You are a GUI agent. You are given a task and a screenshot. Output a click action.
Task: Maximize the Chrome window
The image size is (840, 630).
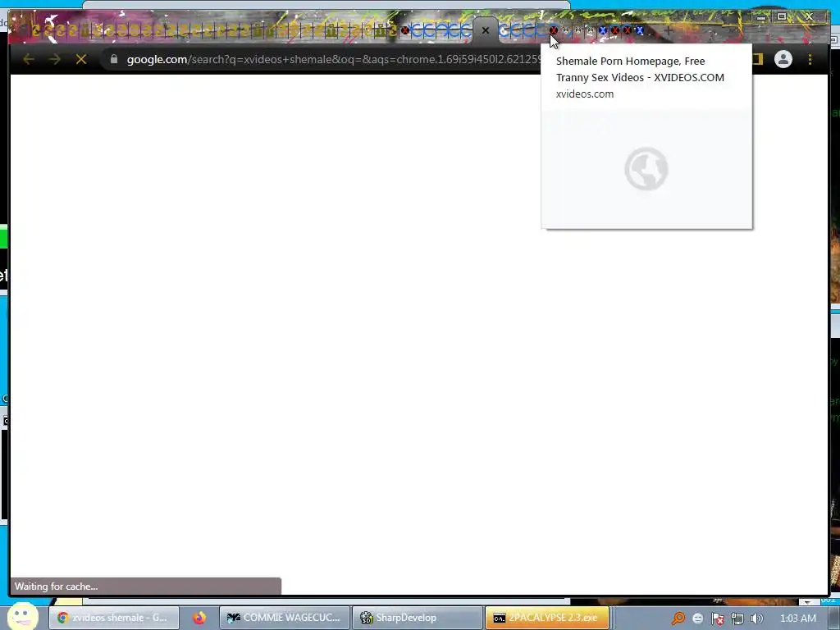(782, 16)
